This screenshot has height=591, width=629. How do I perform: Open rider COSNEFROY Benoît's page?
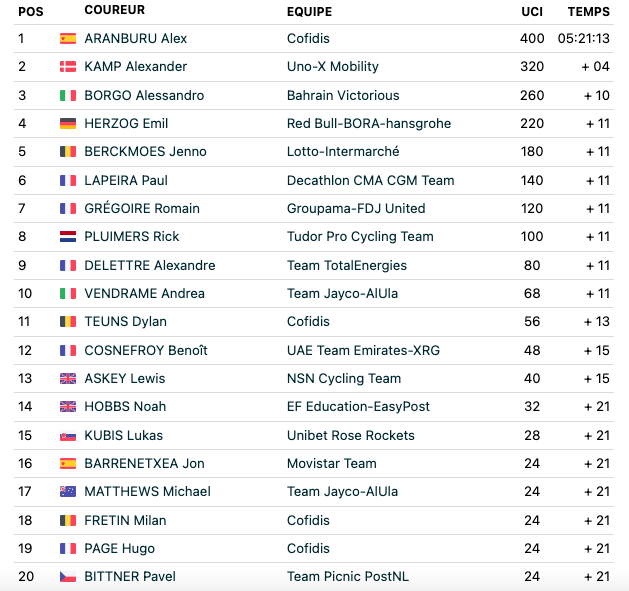point(146,351)
